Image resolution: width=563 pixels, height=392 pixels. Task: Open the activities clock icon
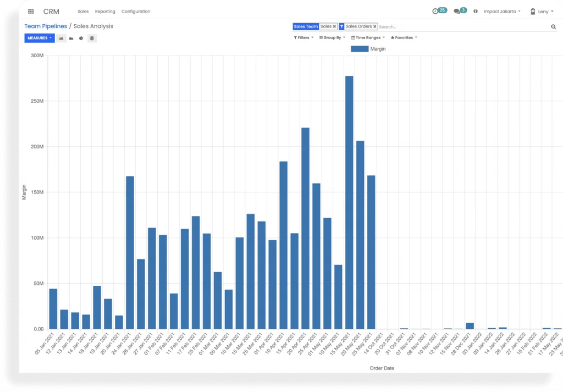tap(435, 12)
